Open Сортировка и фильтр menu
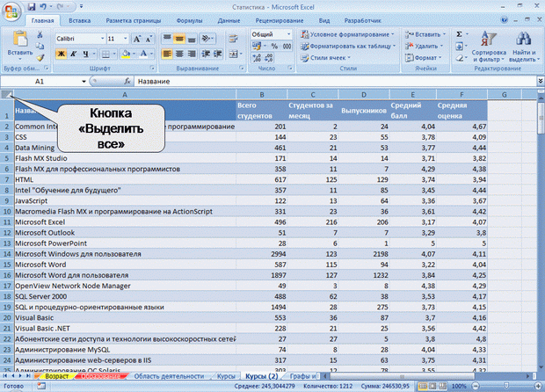545x392 pixels. pyautogui.click(x=489, y=47)
